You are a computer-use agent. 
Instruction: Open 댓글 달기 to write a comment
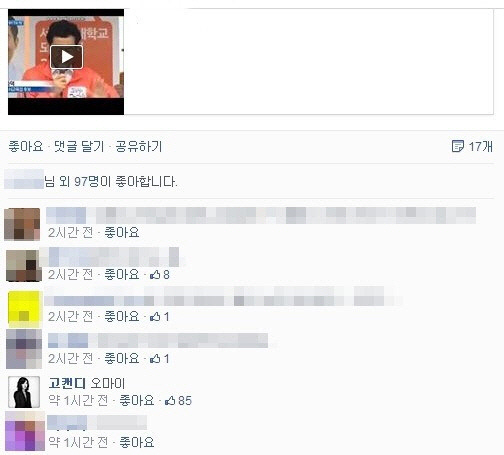(x=79, y=146)
